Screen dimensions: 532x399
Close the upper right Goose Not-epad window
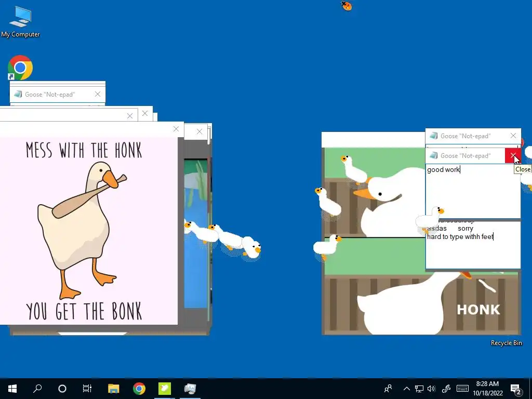point(513,136)
